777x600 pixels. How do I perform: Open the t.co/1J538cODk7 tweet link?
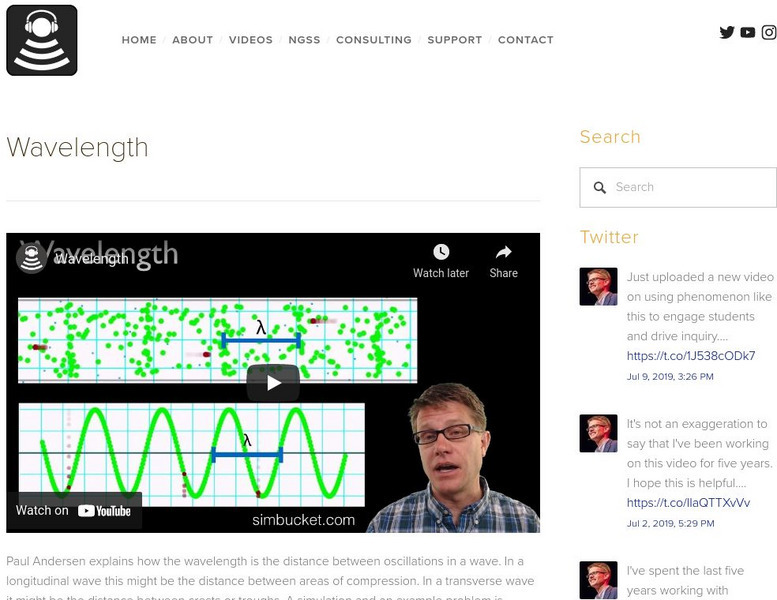click(x=690, y=356)
